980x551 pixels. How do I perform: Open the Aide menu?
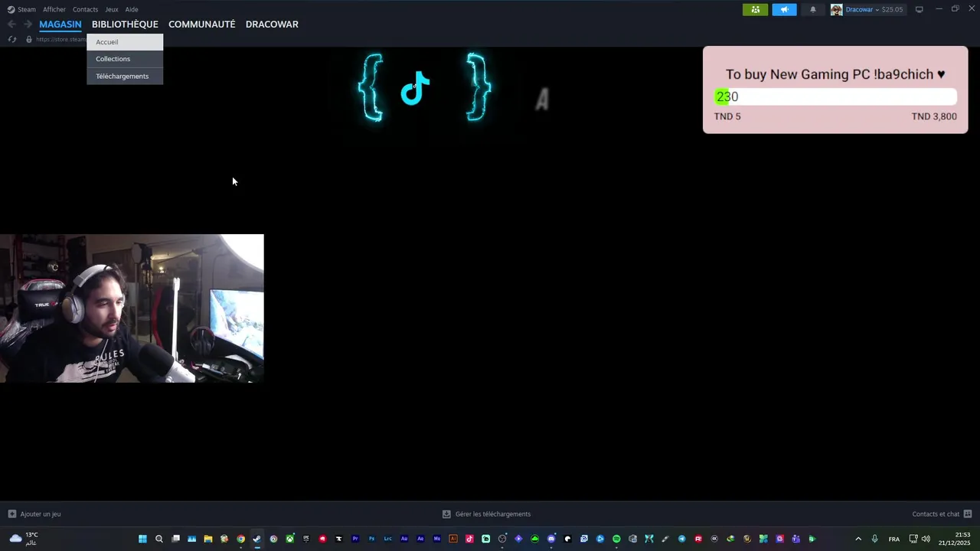[x=132, y=9]
